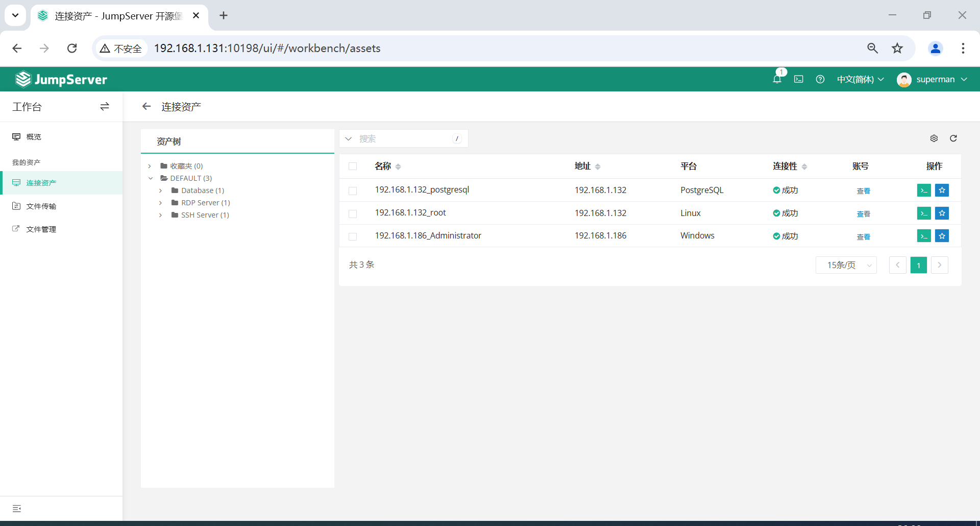980x526 pixels.
Task: Reload the browser page
Action: (72, 48)
